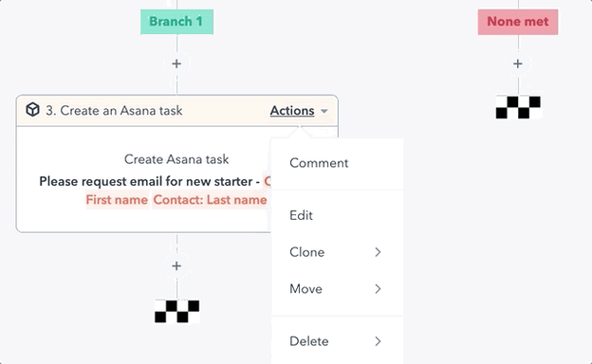Choose Clone menu entry
Viewport: 592px width, 364px height.
tap(337, 252)
